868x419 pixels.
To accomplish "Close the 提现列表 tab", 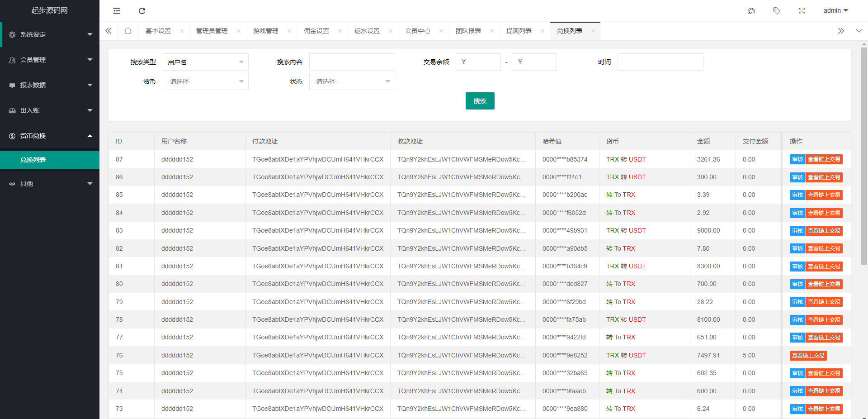I will (x=542, y=31).
